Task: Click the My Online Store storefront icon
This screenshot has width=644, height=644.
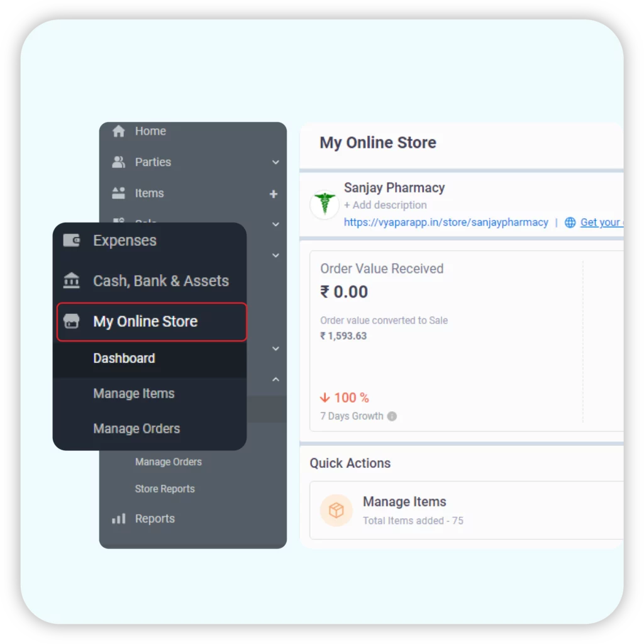Action: (72, 321)
